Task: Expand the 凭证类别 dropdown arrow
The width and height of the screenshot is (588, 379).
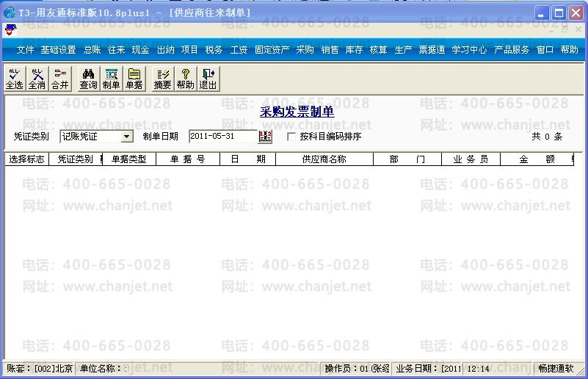Action: tap(127, 137)
